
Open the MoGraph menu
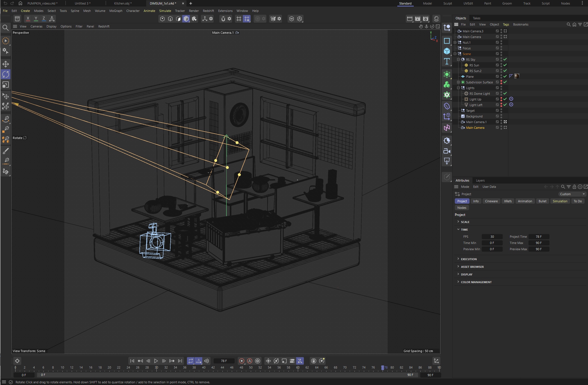tap(116, 11)
